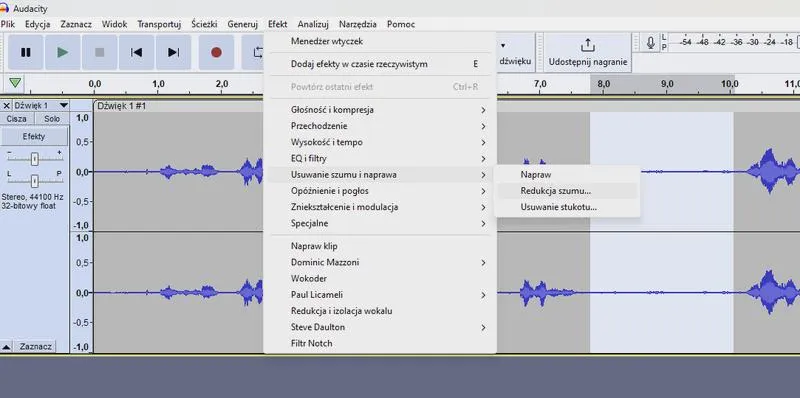Select the Filtr Notch effect
The height and width of the screenshot is (398, 800).
380,343
